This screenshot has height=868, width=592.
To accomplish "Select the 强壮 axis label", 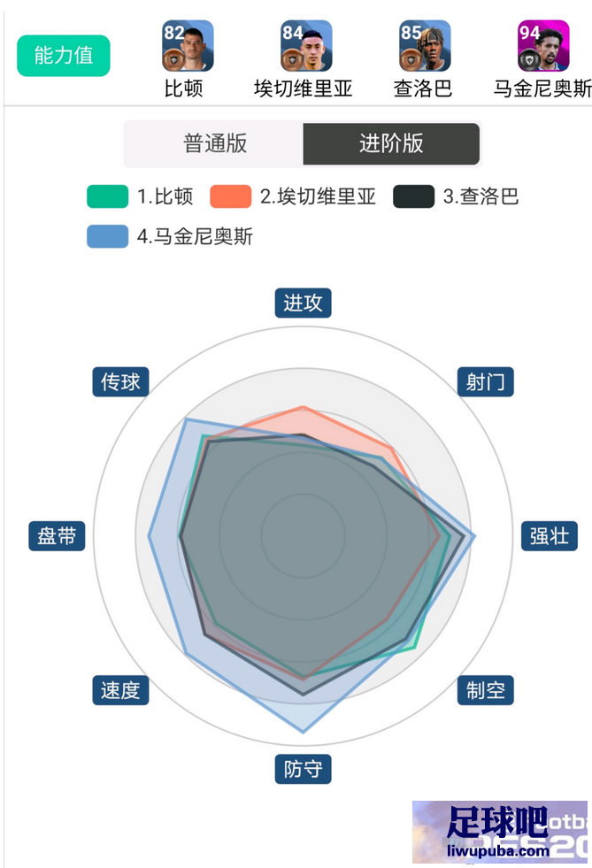I will (550, 536).
